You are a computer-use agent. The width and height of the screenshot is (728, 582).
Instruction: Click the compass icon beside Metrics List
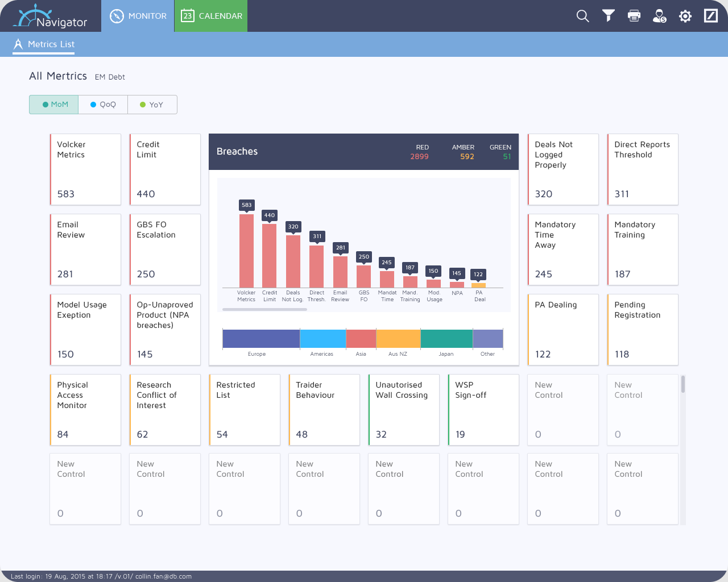(18, 44)
